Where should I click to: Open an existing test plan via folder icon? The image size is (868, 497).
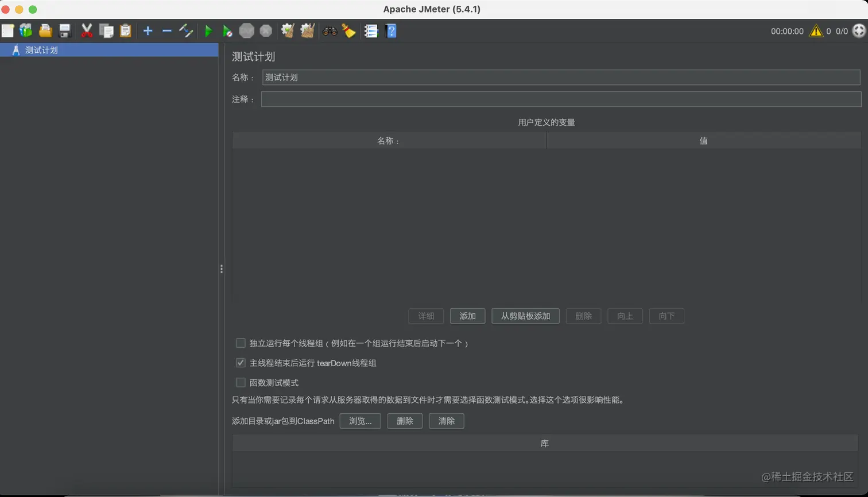(45, 30)
